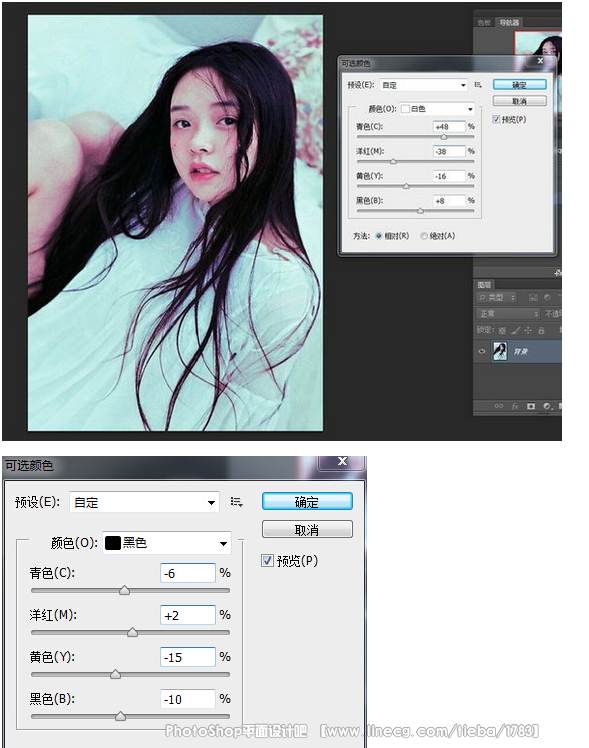The height and width of the screenshot is (748, 589).
Task: Toggle 预览(P) checkbox in white-color dialog
Action: coord(496,119)
